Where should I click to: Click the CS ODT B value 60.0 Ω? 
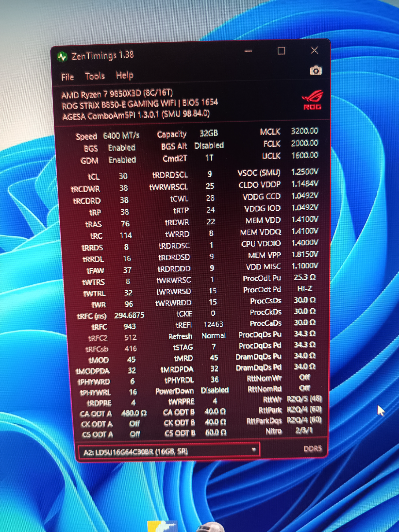(x=216, y=432)
